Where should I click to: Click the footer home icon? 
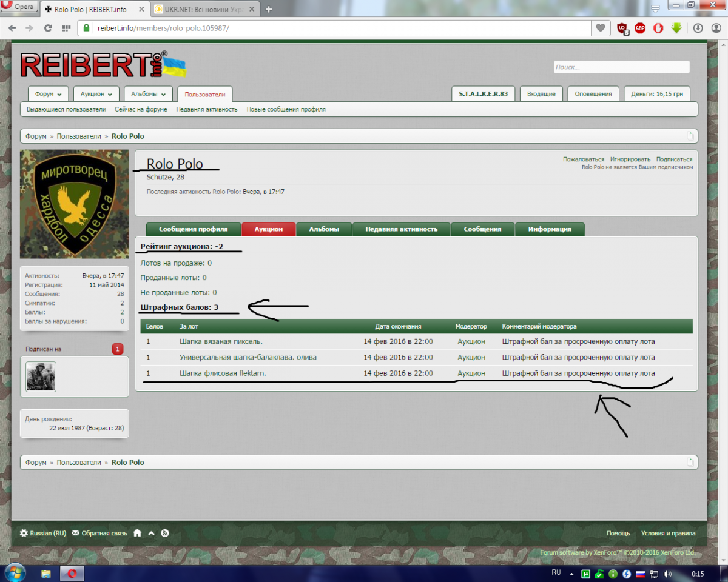(x=137, y=533)
